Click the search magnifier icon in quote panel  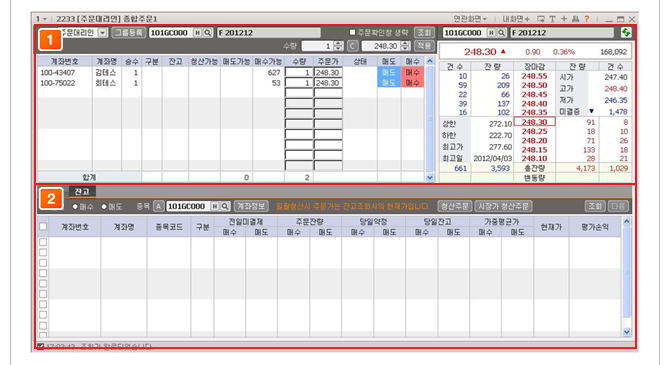[501, 33]
